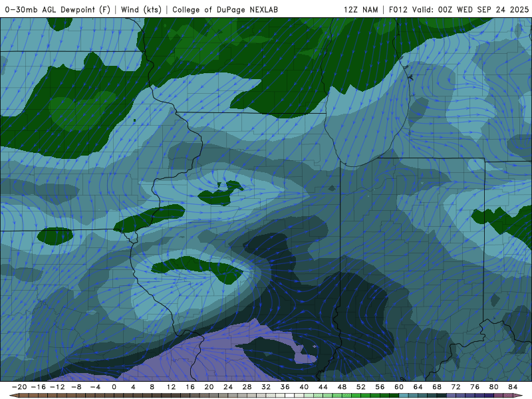Pick the teal-blue swatch under the 60 label
Viewport: 532px width, 399px height.
[404, 396]
